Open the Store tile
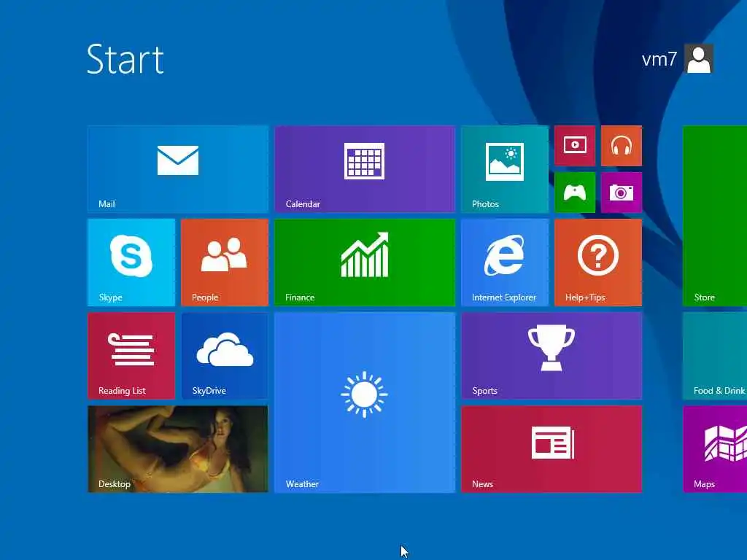 715,216
